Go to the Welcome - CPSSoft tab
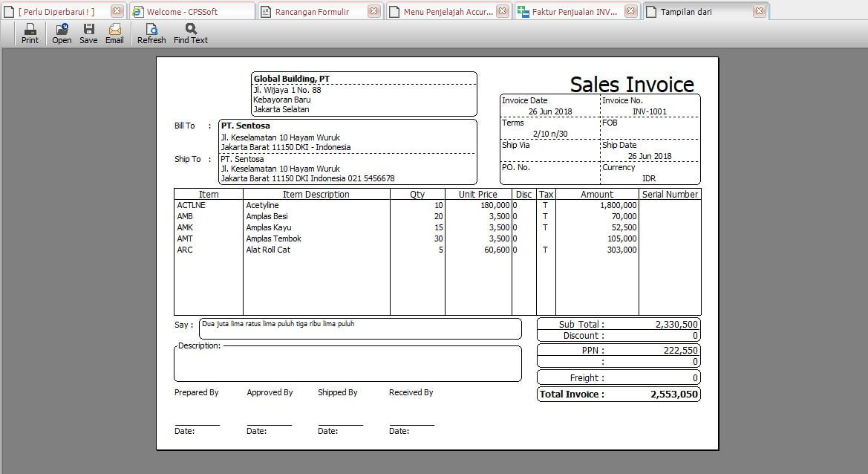868x474 pixels. 182,12
